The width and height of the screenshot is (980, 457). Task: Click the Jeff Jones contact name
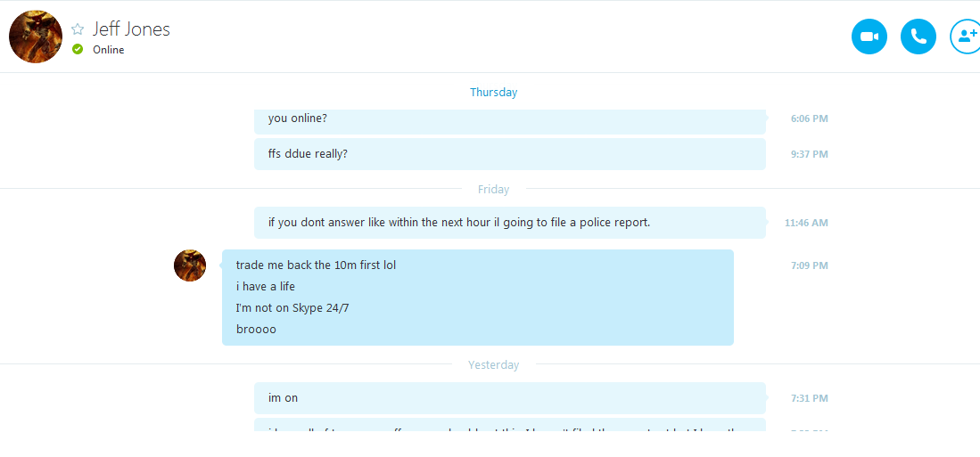tap(131, 29)
